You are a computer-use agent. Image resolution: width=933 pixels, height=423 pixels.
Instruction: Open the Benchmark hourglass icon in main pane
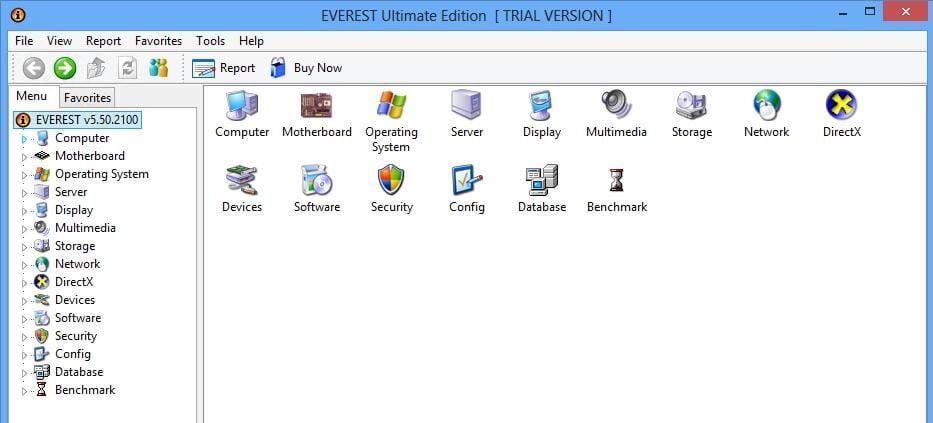616,180
